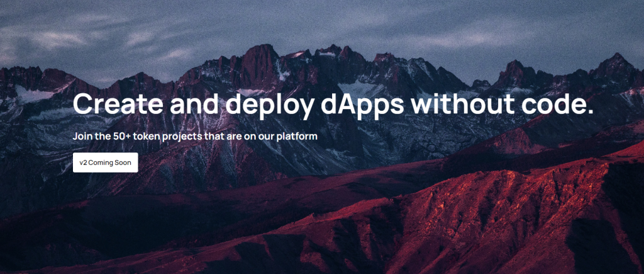Image resolution: width=644 pixels, height=274 pixels.
Task: Click the 'Create and deploy dApps' headline
Action: (x=333, y=104)
